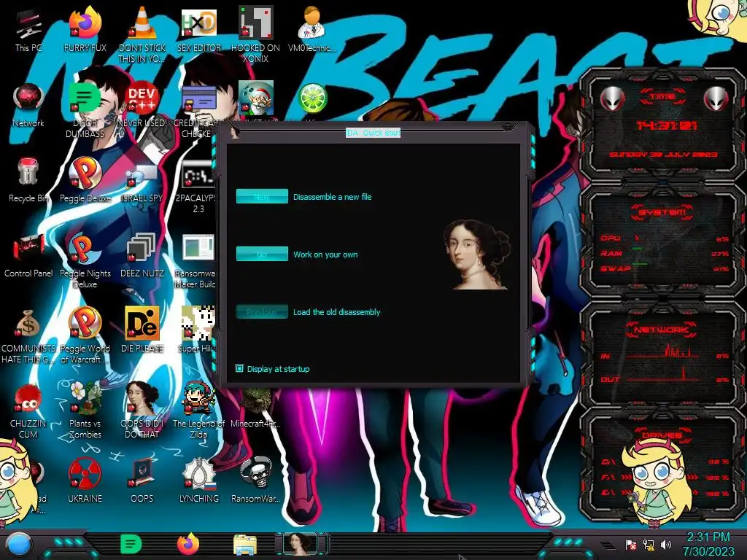The height and width of the screenshot is (560, 747).
Task: Click Go to work on your own
Action: pyautogui.click(x=262, y=254)
